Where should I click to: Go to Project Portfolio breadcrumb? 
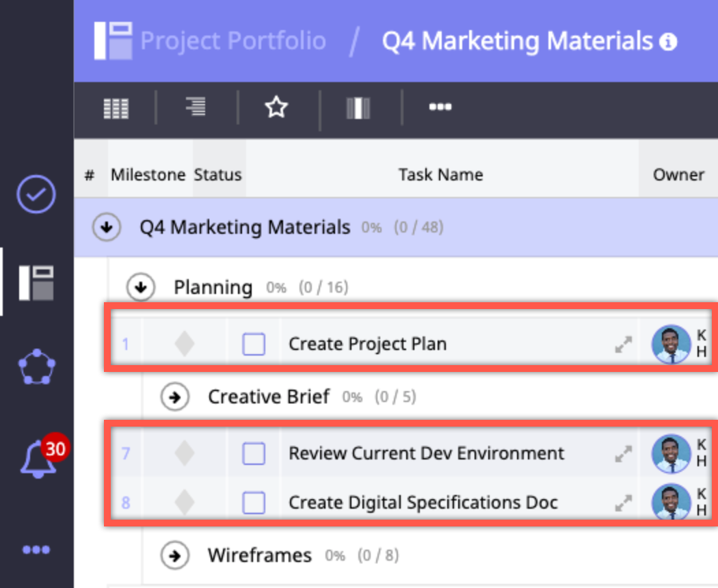click(232, 41)
